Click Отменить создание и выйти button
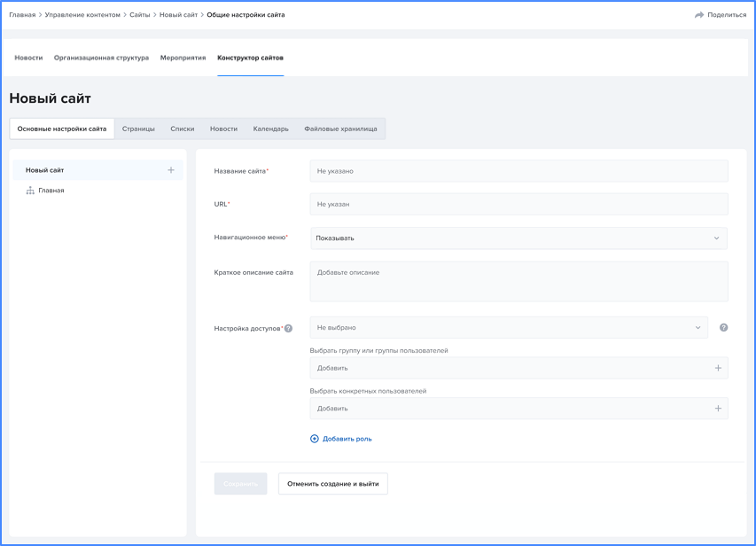Viewport: 756px width, 546px height. click(x=333, y=484)
